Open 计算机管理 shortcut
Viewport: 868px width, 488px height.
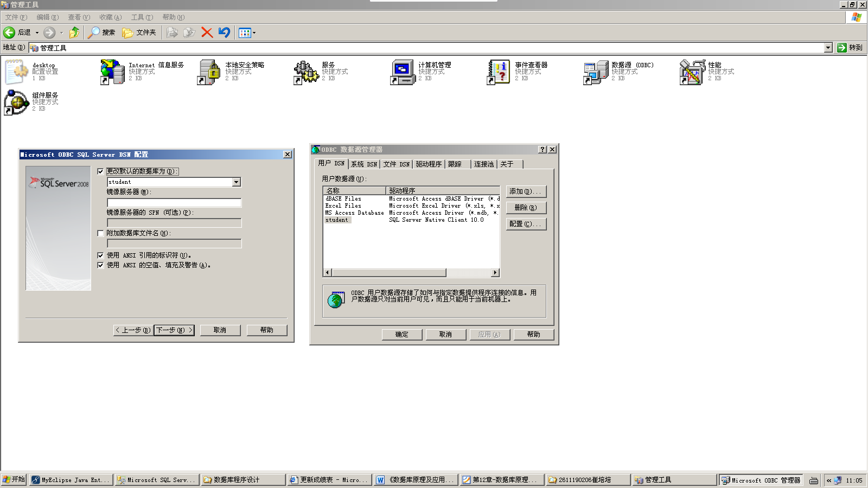(x=403, y=72)
